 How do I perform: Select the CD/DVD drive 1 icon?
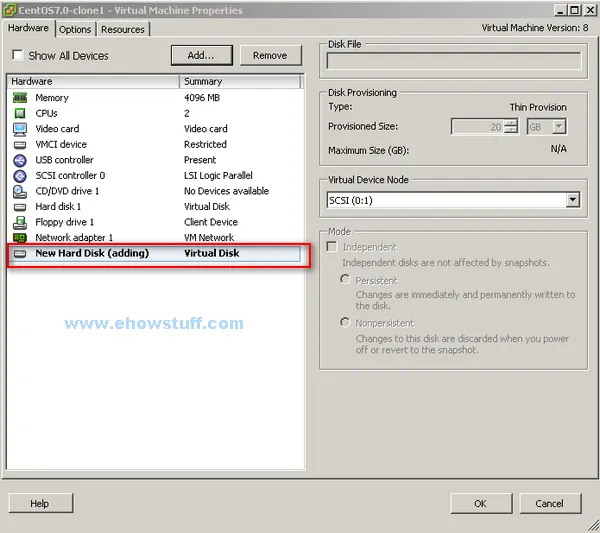point(20,191)
